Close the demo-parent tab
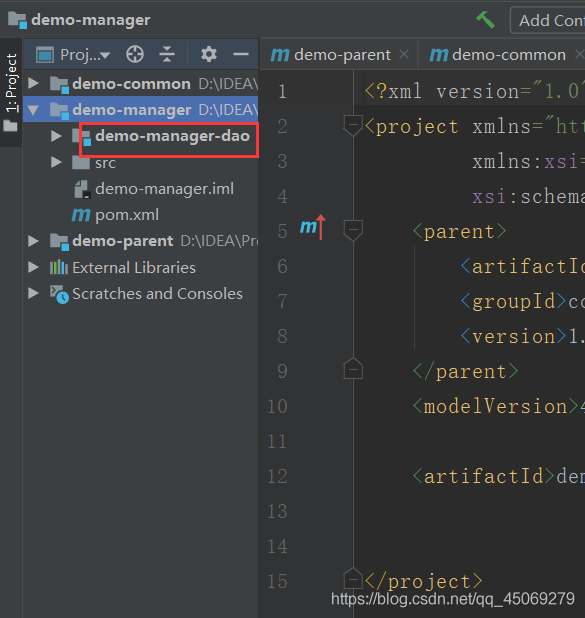Viewport: 585px width, 618px height. [404, 54]
